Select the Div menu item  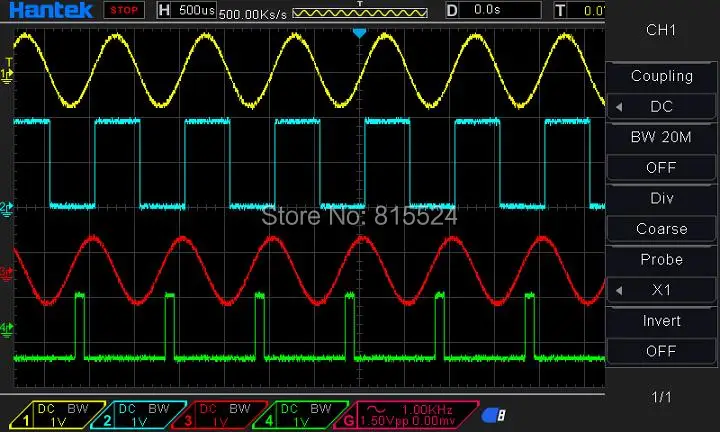(x=662, y=198)
